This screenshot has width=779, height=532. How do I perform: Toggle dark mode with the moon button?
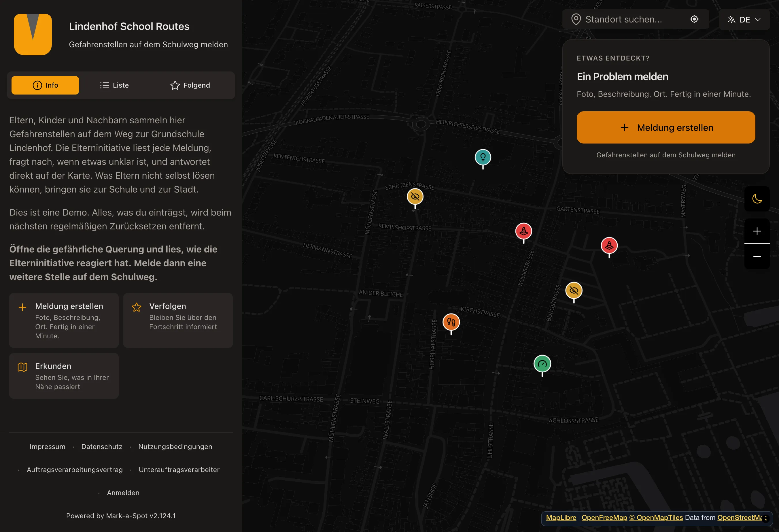point(757,199)
